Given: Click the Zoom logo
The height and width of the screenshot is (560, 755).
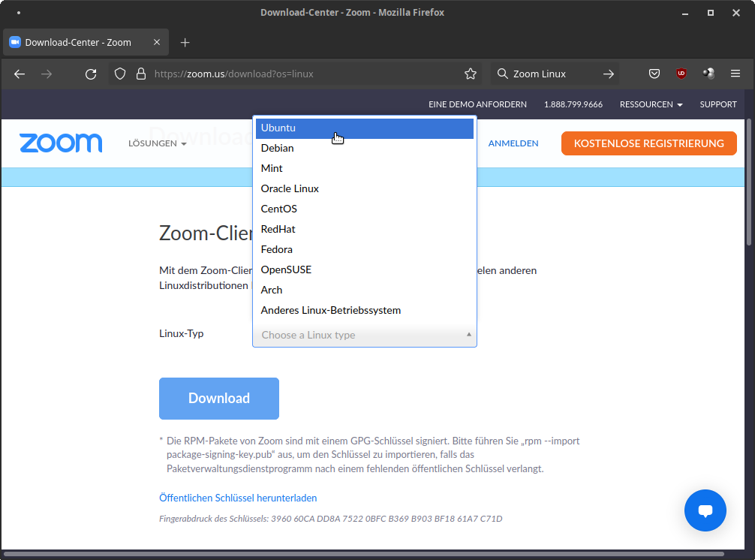Looking at the screenshot, I should coord(61,143).
